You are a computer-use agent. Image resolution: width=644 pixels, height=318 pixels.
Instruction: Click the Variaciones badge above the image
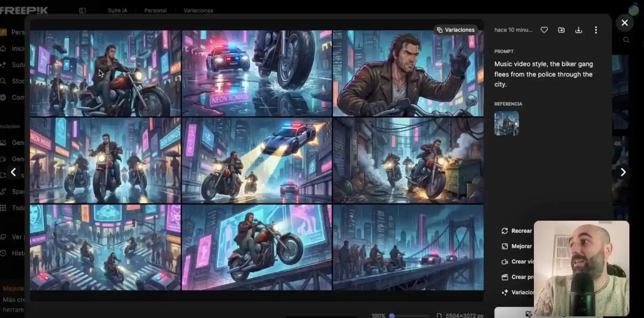pos(456,30)
